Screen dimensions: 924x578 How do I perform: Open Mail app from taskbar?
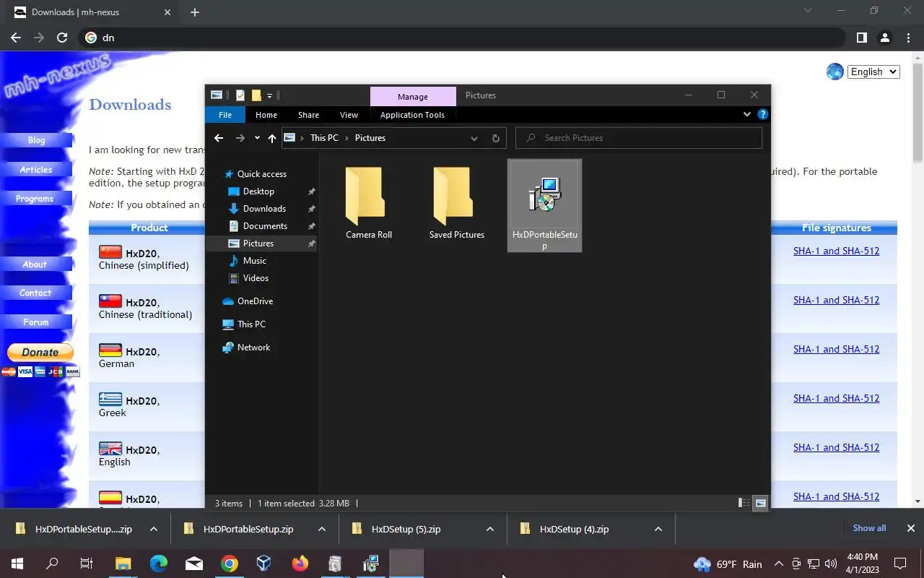point(193,564)
